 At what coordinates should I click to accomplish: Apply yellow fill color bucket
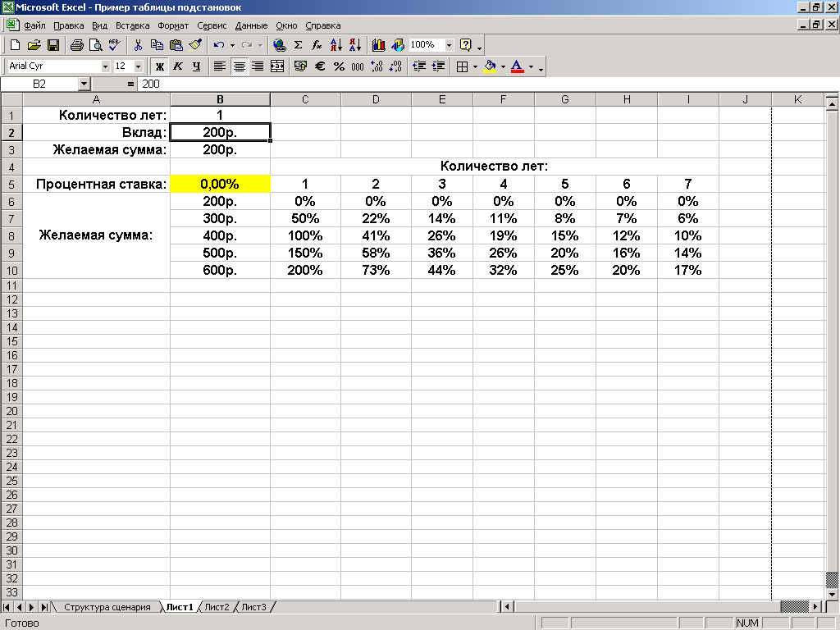click(x=490, y=66)
